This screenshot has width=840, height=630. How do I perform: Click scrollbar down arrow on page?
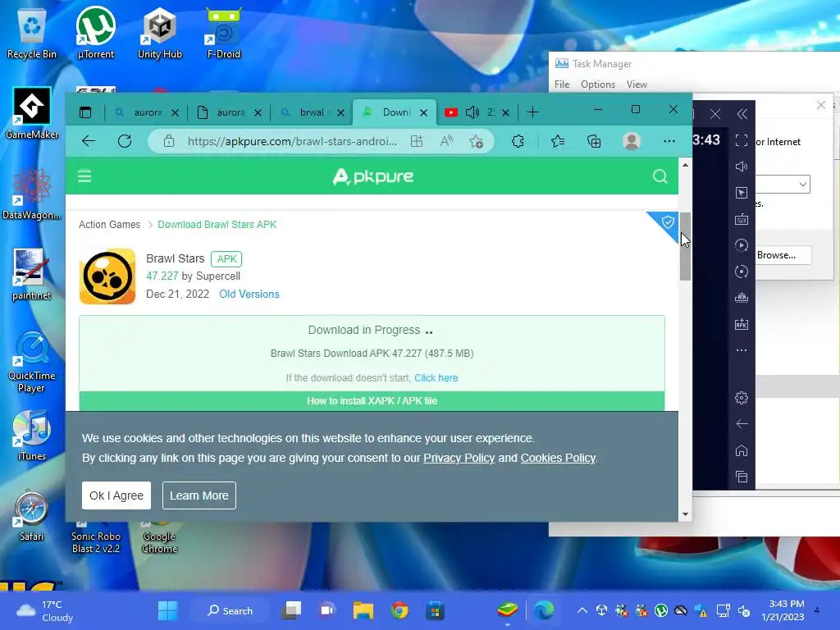[685, 514]
